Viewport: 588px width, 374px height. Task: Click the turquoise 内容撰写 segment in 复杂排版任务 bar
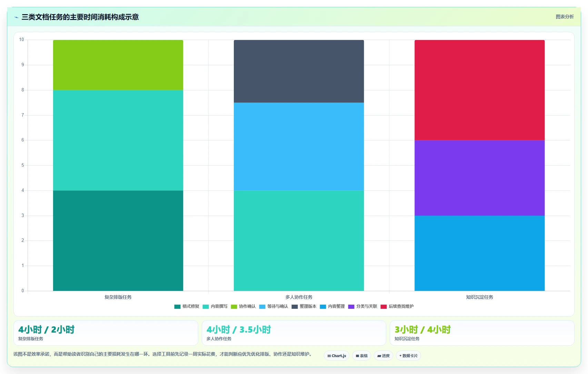pyautogui.click(x=118, y=140)
